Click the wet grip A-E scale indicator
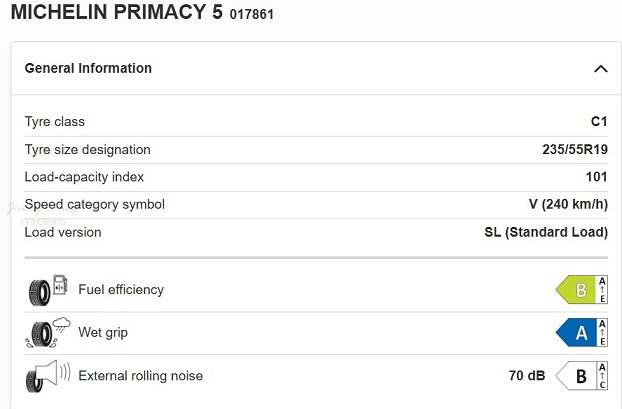This screenshot has height=409, width=622. [x=602, y=333]
